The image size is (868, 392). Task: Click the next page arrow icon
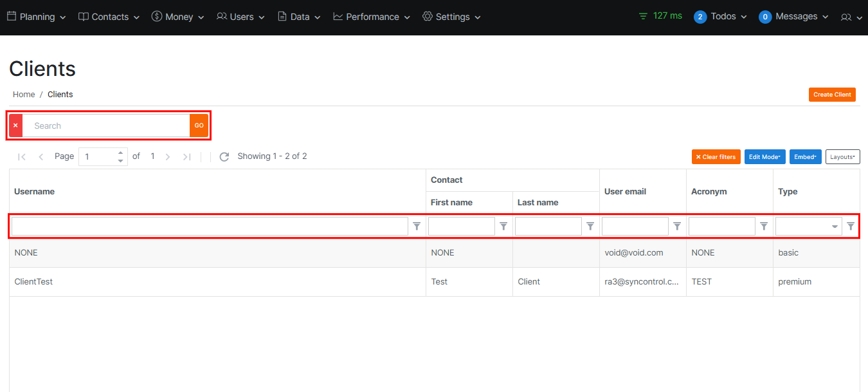tap(168, 156)
